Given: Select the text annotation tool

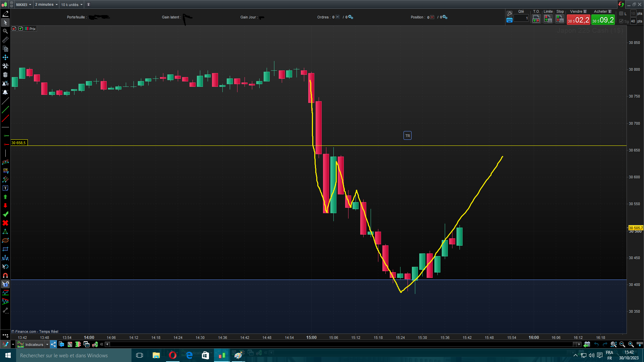Looking at the screenshot, I should click(5, 188).
